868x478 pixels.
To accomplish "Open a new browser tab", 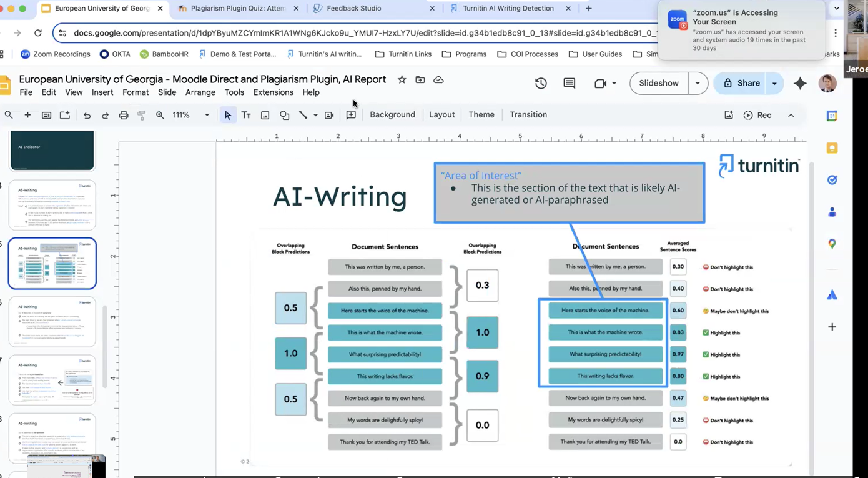I will click(x=588, y=9).
